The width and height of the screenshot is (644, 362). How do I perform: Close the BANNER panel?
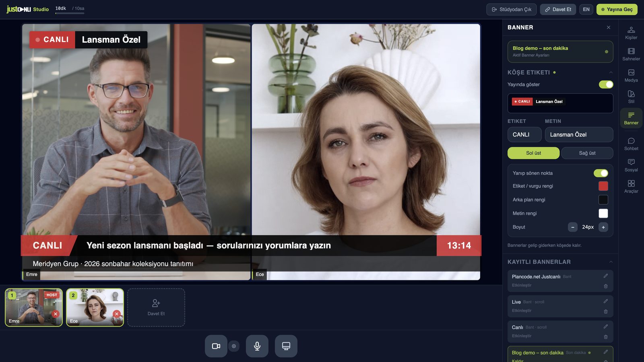[x=609, y=27]
